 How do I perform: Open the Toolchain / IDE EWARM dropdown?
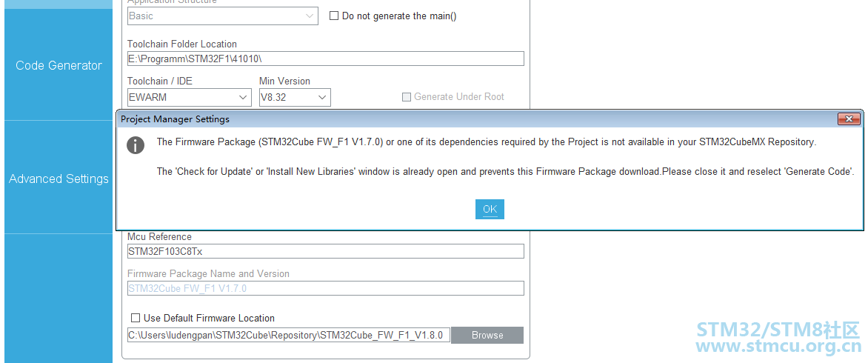tap(190, 97)
